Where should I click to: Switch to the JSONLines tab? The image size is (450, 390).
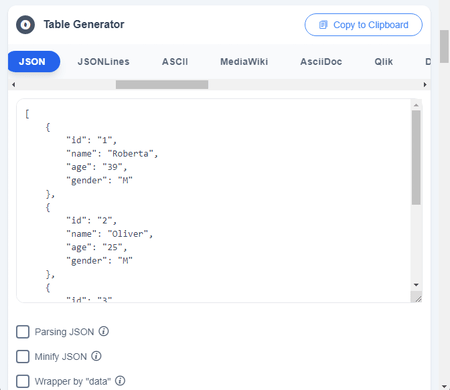click(103, 62)
